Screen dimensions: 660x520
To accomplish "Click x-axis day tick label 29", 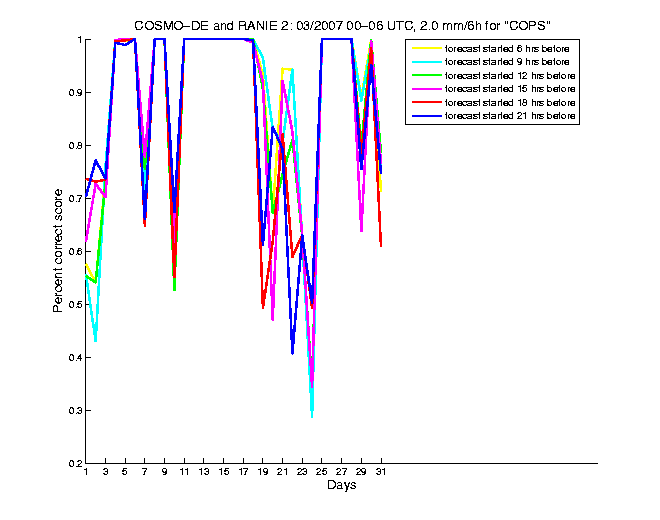I will click(x=361, y=472).
